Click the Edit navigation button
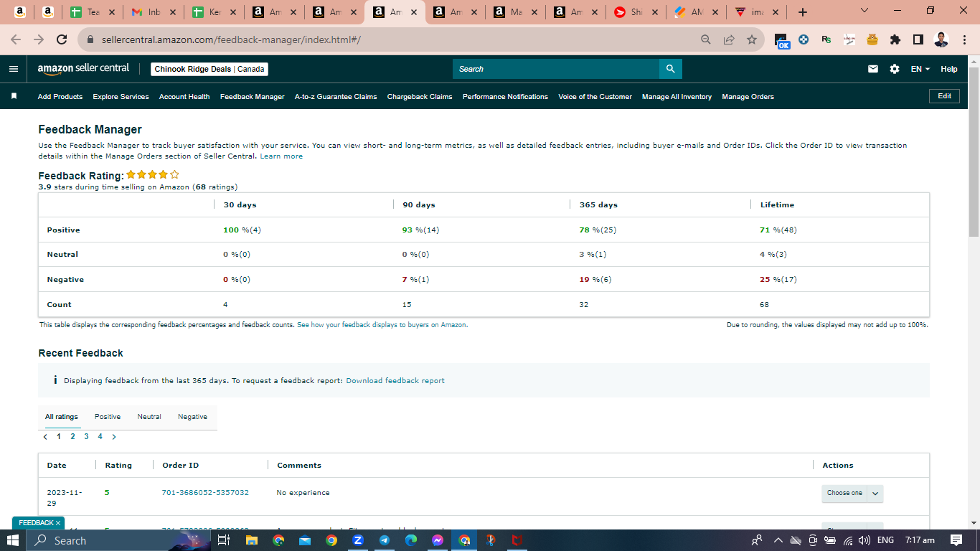The image size is (980, 551). click(x=944, y=96)
